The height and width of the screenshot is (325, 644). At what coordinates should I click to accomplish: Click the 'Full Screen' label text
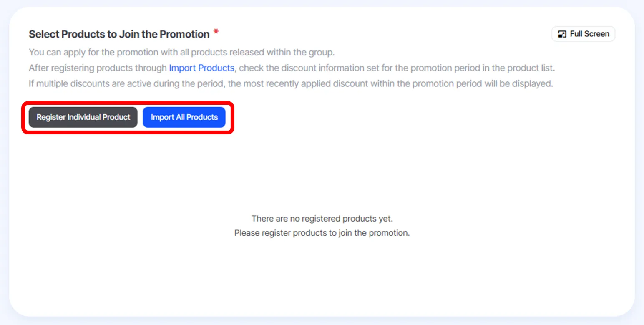589,34
